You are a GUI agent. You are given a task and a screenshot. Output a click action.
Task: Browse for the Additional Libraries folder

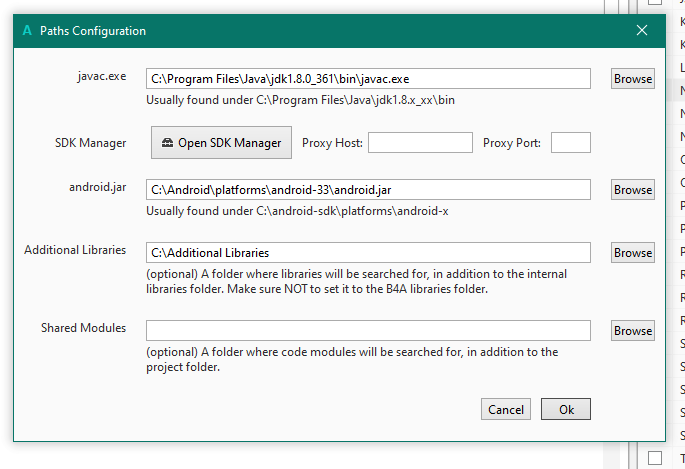coord(632,253)
